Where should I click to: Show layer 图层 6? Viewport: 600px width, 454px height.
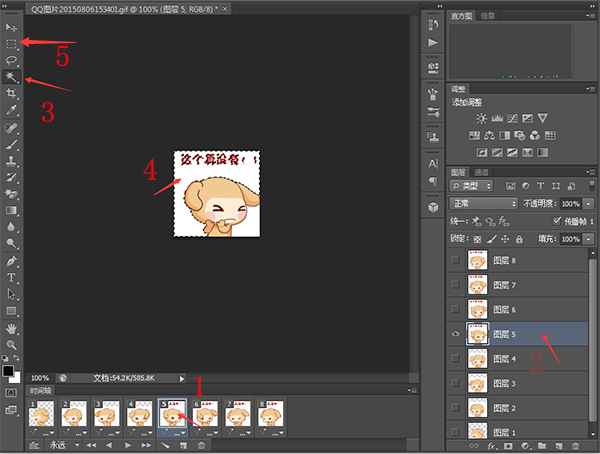(455, 309)
